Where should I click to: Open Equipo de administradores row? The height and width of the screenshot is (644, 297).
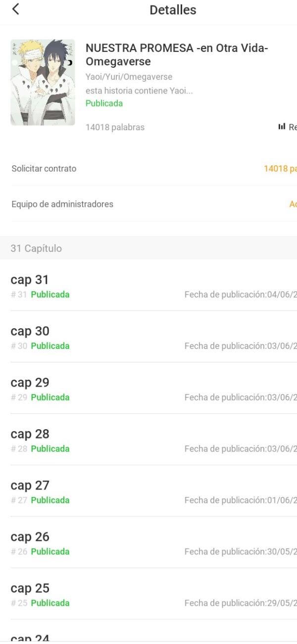148,204
